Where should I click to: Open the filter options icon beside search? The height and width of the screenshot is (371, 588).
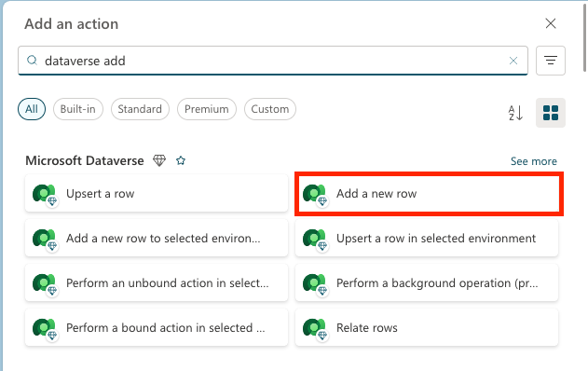550,61
